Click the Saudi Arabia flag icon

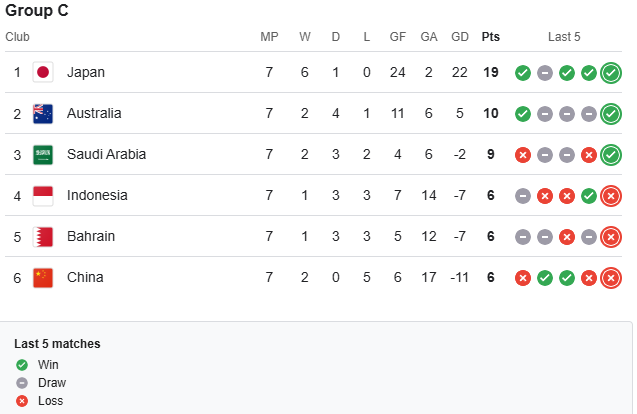tap(43, 154)
